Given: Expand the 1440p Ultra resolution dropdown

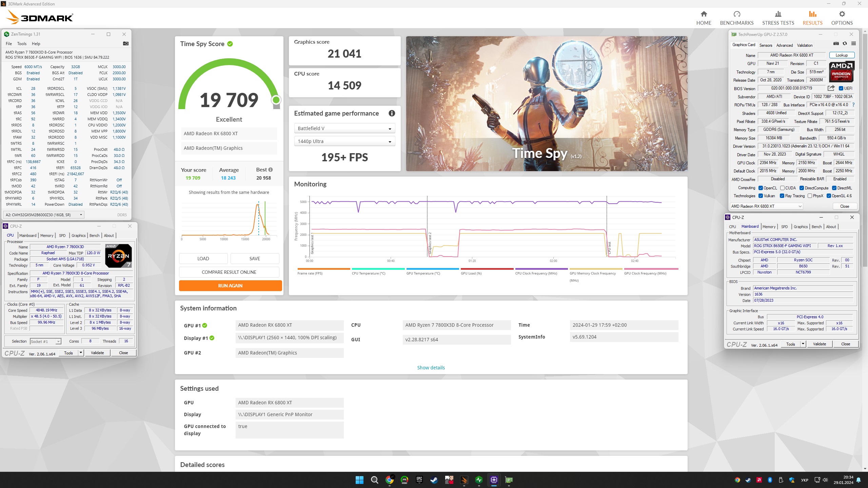Looking at the screenshot, I should coord(344,141).
